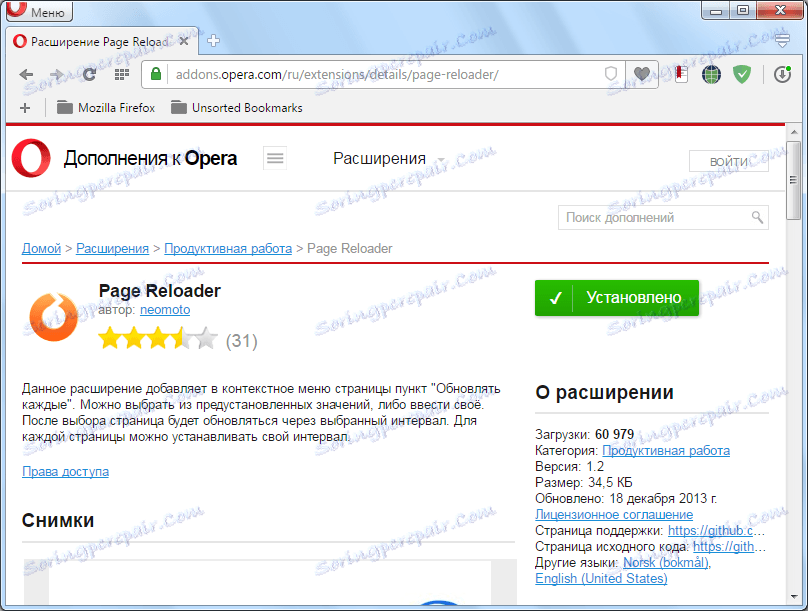Click the Размер: 34,5 КБ text
The width and height of the screenshot is (808, 611).
(x=583, y=483)
